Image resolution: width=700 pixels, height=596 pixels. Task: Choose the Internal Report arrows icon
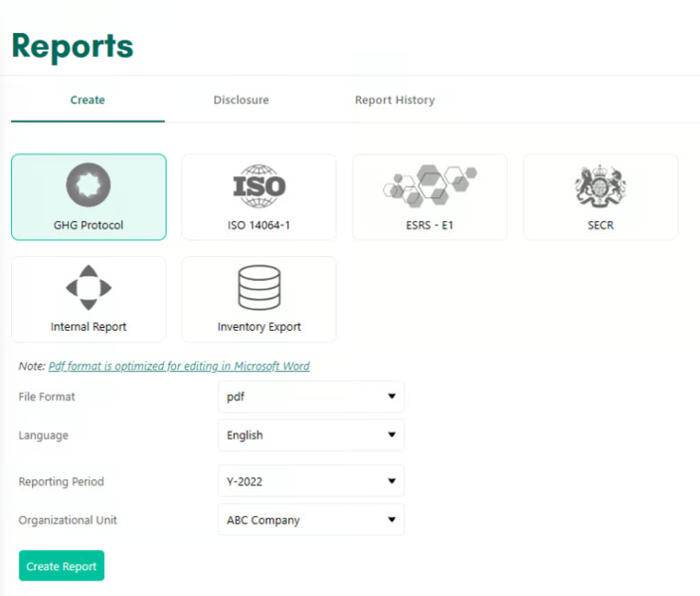[88, 287]
